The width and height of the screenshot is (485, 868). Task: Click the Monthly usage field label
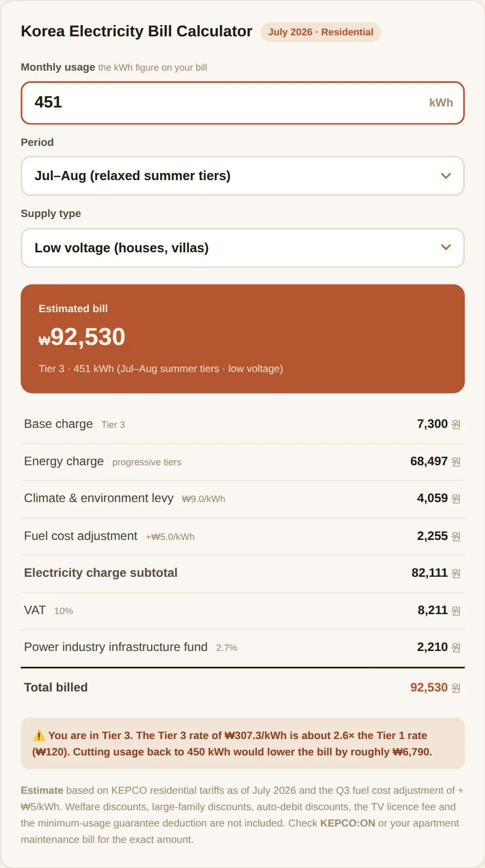[x=58, y=68]
